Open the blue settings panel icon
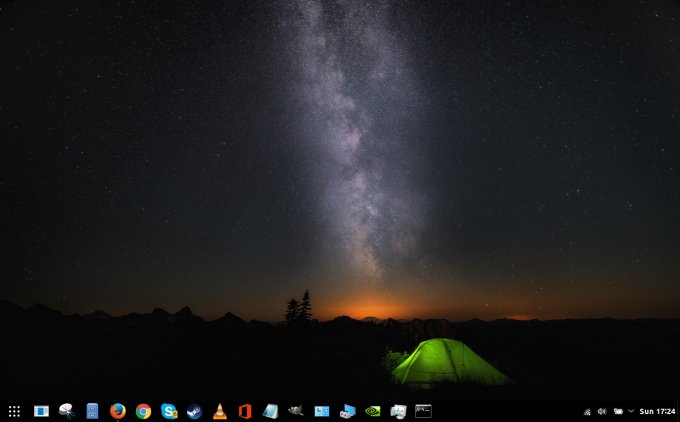The image size is (680, 422). tap(321, 411)
